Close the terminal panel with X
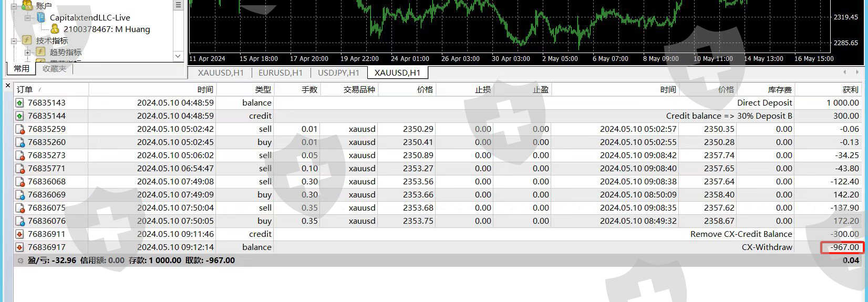Viewport: 868px width, 302px height. coord(7,85)
